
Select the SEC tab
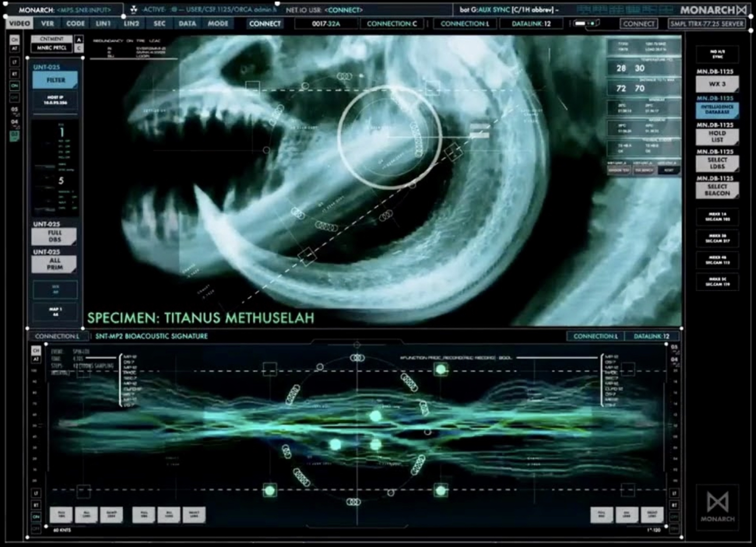point(159,23)
